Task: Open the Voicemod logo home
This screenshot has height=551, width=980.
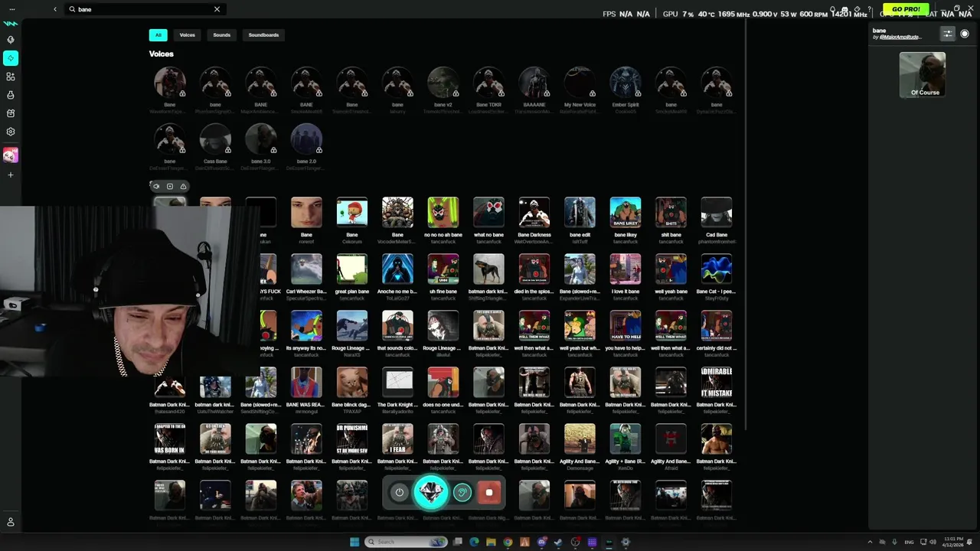Action: point(11,23)
